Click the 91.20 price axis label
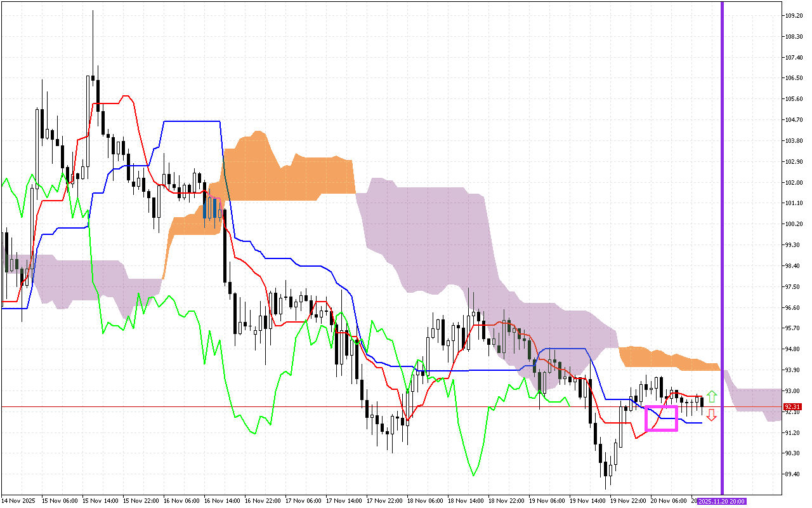Viewport: 812px width, 508px height. pyautogui.click(x=793, y=433)
